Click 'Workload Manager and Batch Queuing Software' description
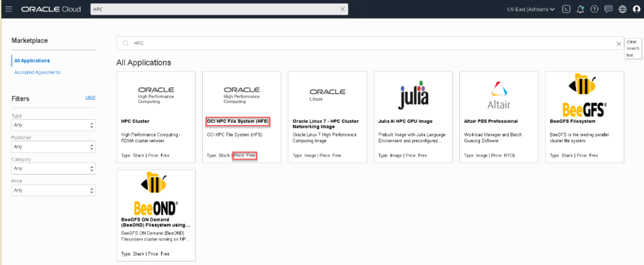This screenshot has height=265, width=644. pos(494,138)
